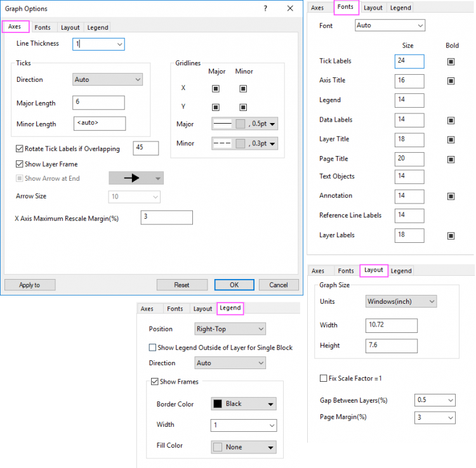The width and height of the screenshot is (476, 468).
Task: Toggle Y Minor gridlines checkbox
Action: [x=244, y=107]
